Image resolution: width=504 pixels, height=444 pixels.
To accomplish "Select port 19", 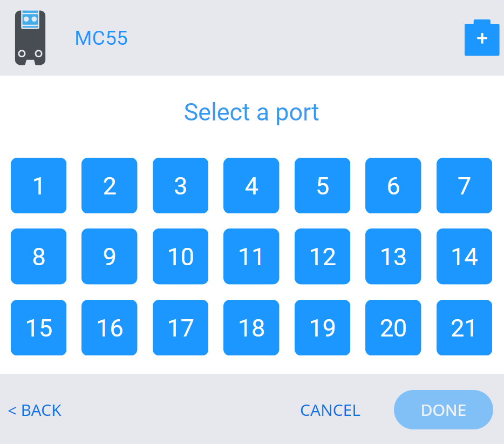I will 322,327.
